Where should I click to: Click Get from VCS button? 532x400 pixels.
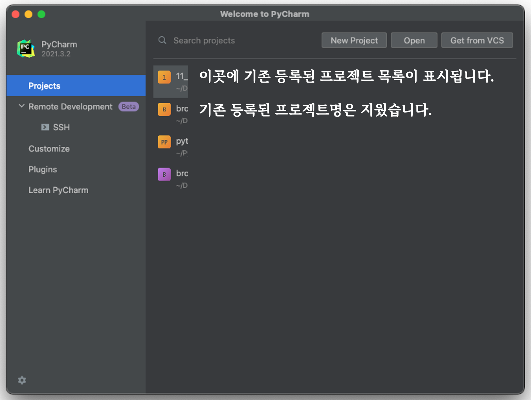(x=477, y=40)
